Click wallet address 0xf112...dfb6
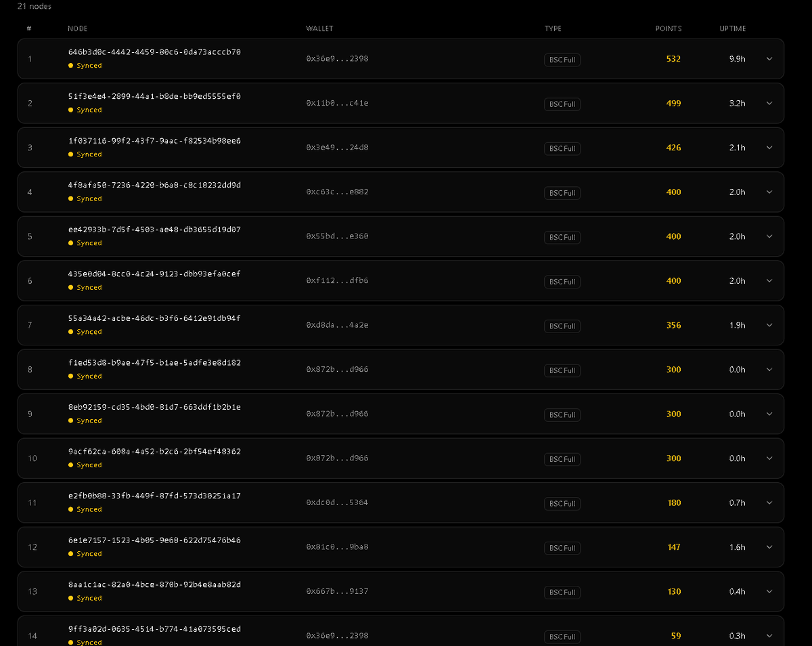This screenshot has width=812, height=646. click(x=337, y=280)
